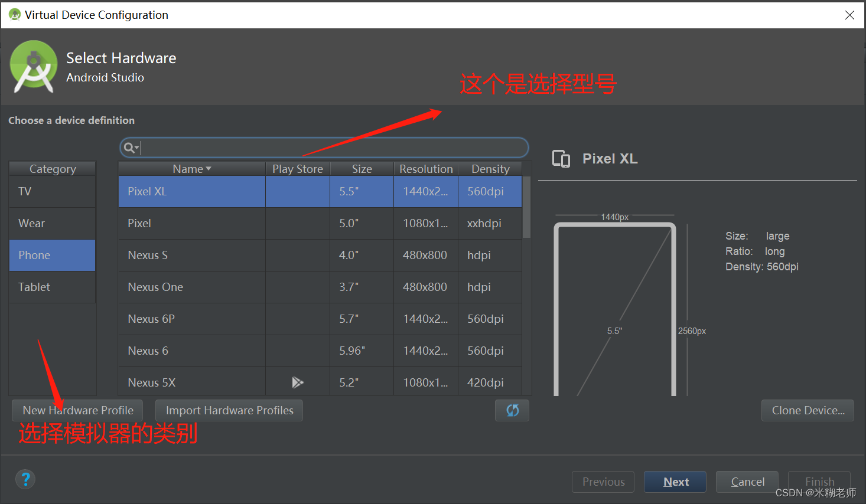Viewport: 866px width, 504px height.
Task: Click the Category column header
Action: (52, 169)
